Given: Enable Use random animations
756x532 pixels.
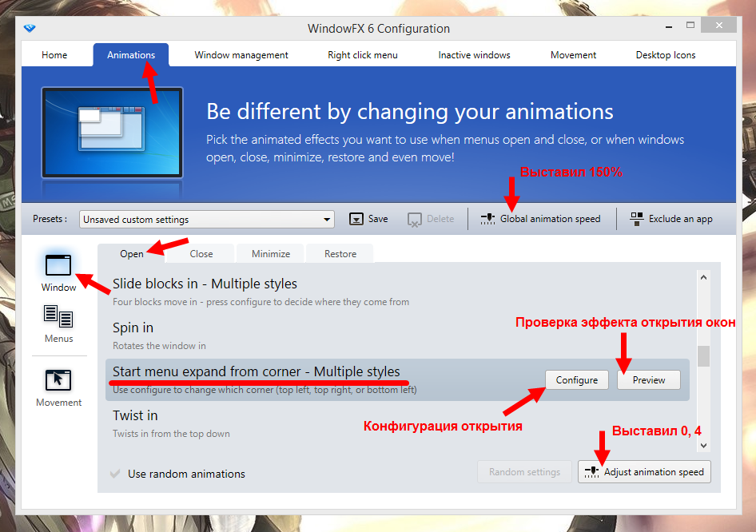Looking at the screenshot, I should pos(114,473).
